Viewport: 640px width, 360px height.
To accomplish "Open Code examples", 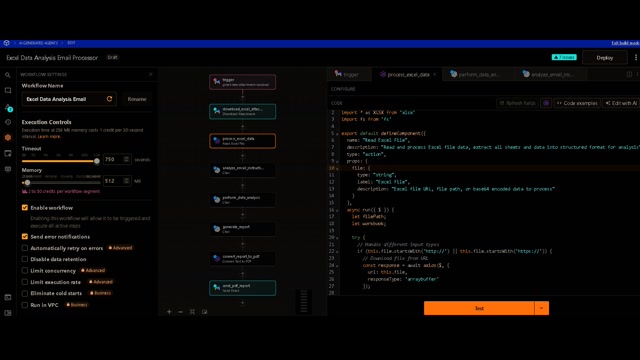I will click(x=577, y=103).
